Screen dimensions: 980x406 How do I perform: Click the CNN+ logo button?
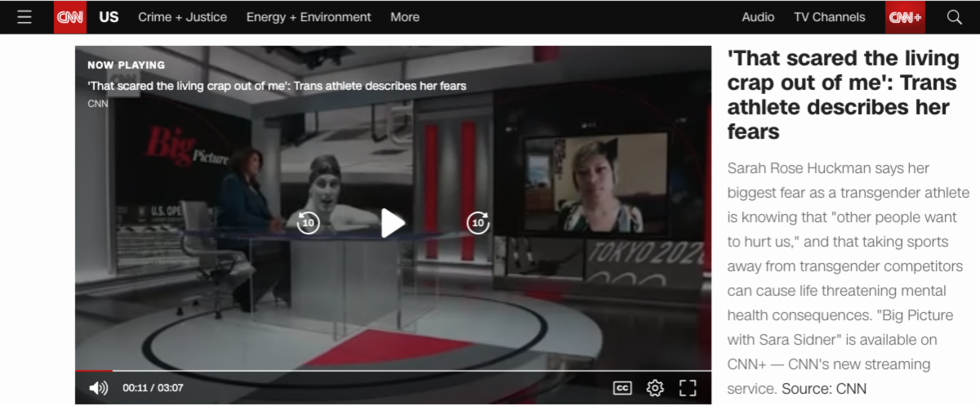[905, 17]
